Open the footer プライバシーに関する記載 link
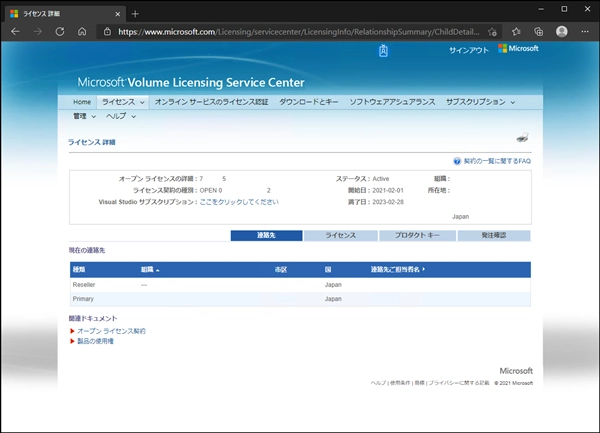The height and width of the screenshot is (433, 600). point(459,383)
